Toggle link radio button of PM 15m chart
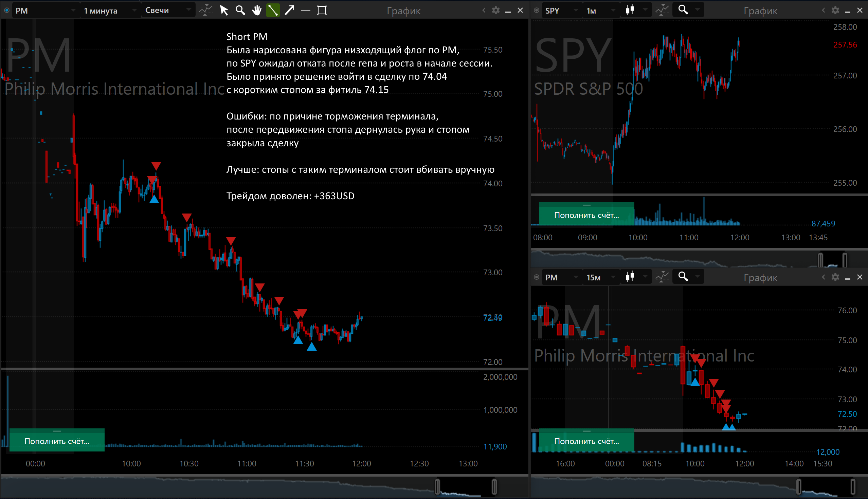 [537, 277]
